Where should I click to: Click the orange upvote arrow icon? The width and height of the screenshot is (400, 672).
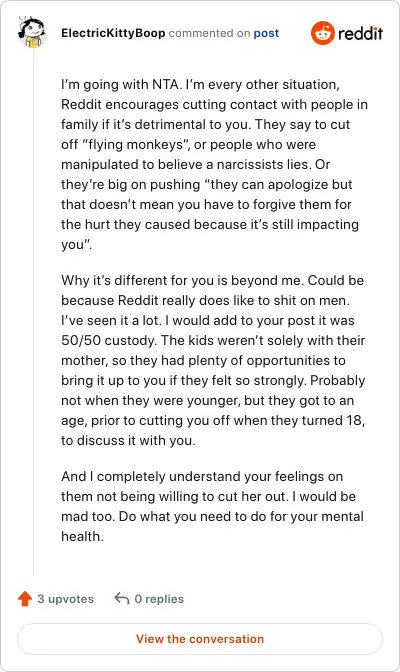[x=25, y=598]
